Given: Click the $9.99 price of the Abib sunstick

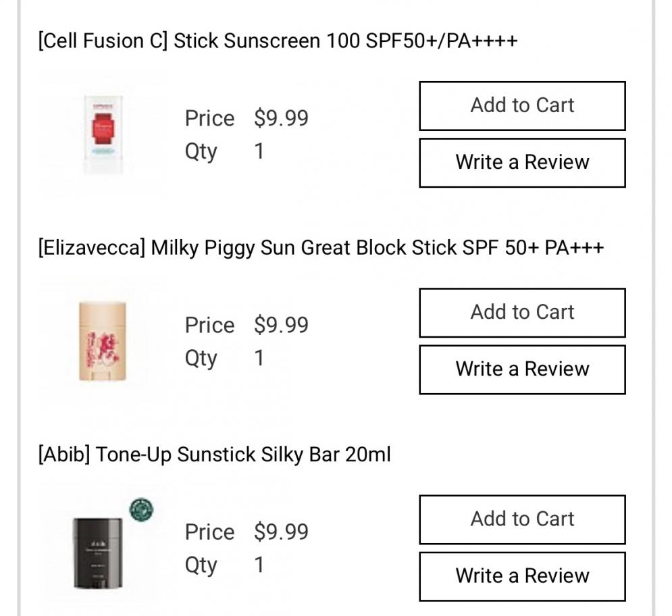Looking at the screenshot, I should 281,532.
